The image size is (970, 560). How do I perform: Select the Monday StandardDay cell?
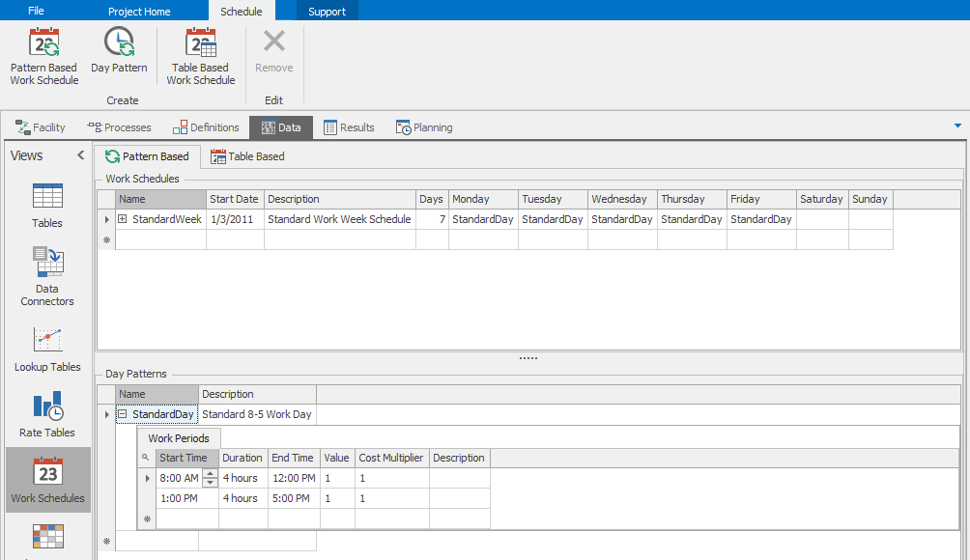click(x=483, y=219)
